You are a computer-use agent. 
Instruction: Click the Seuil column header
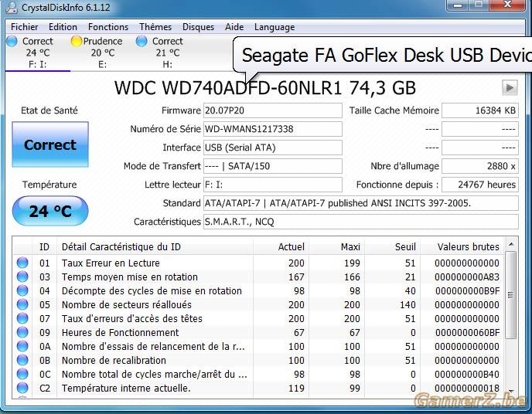tap(392, 246)
